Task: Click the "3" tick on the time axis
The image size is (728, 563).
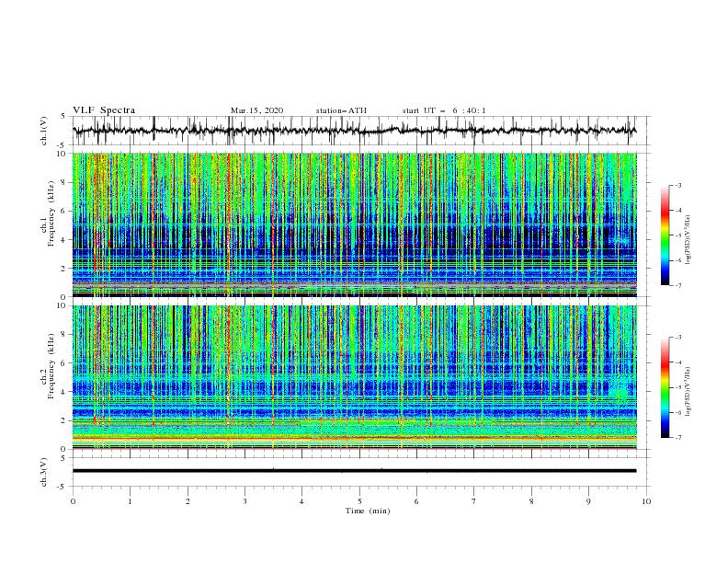Action: tap(245, 501)
